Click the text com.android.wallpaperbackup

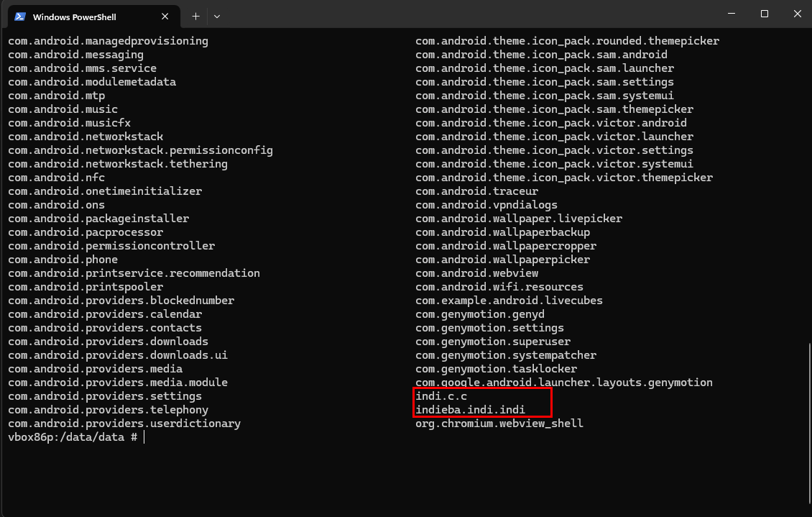tap(503, 232)
